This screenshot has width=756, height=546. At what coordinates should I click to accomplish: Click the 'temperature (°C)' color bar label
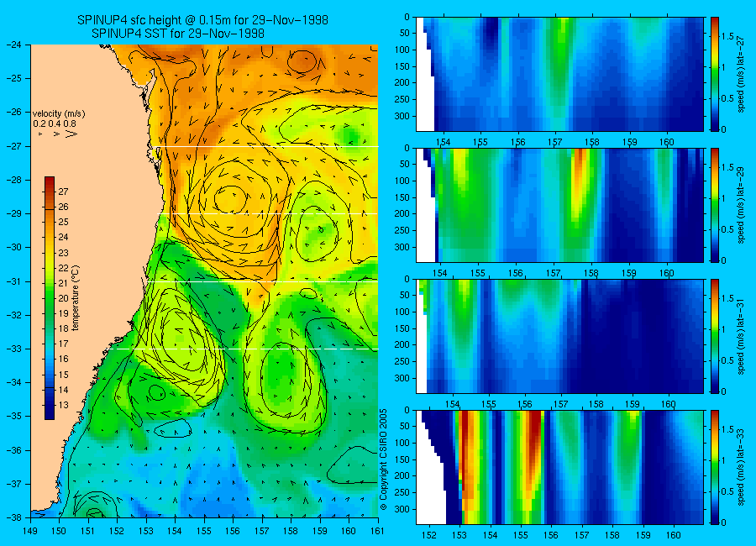76,298
